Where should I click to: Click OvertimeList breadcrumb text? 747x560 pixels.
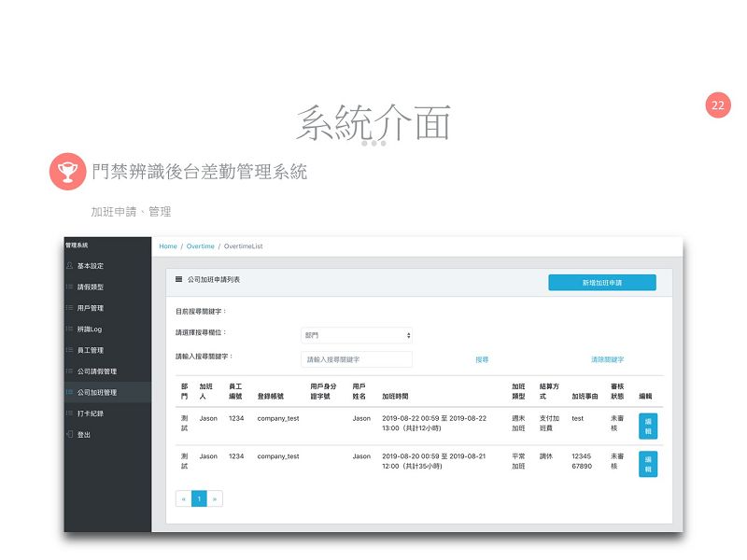pos(243,246)
